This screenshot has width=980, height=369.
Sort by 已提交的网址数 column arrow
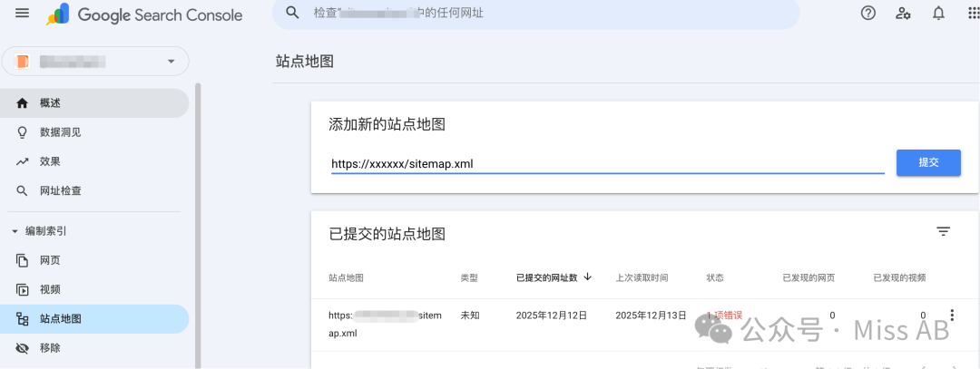(588, 277)
